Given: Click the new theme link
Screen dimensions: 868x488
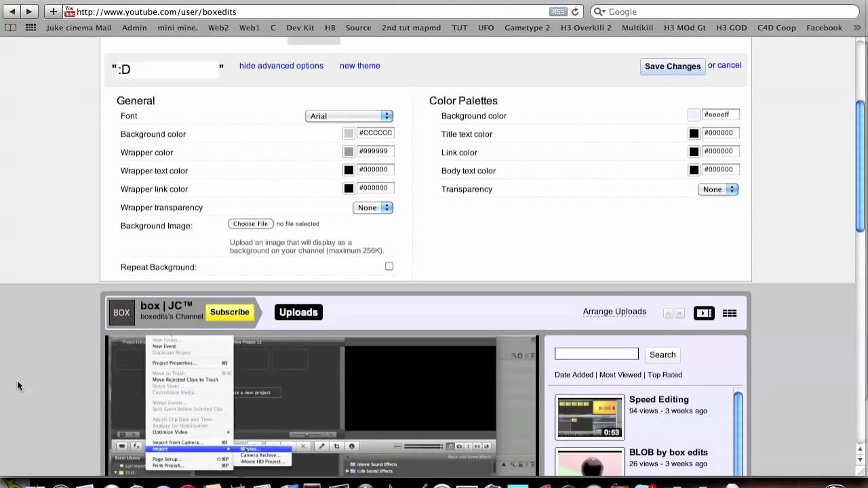Looking at the screenshot, I should coord(359,66).
